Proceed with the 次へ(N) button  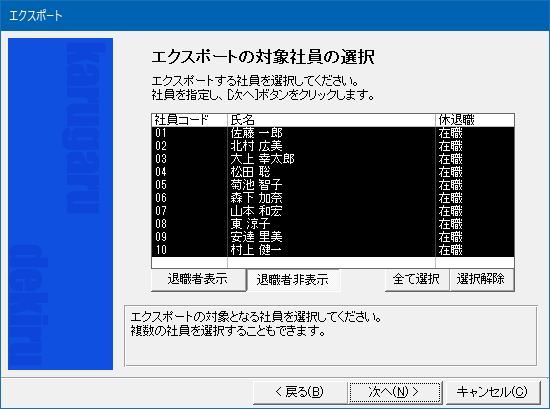[x=395, y=392]
